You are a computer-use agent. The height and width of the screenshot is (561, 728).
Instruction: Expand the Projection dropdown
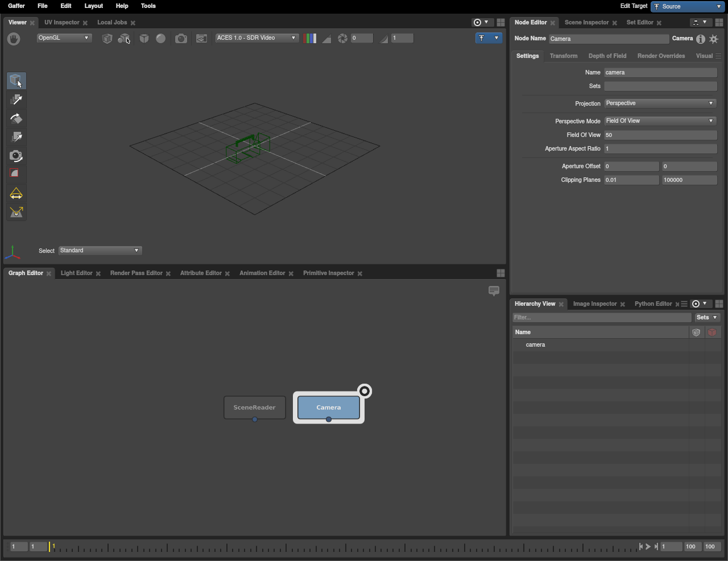click(x=660, y=103)
